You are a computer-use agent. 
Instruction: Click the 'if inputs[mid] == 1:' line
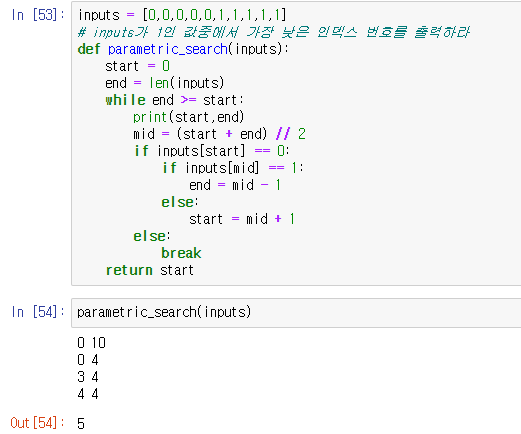(x=233, y=168)
